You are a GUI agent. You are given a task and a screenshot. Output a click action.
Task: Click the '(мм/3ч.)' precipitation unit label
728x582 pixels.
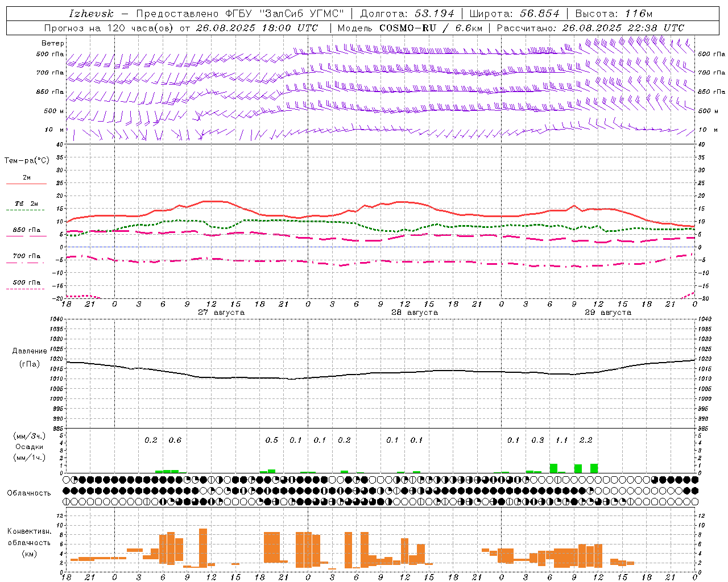coord(30,436)
